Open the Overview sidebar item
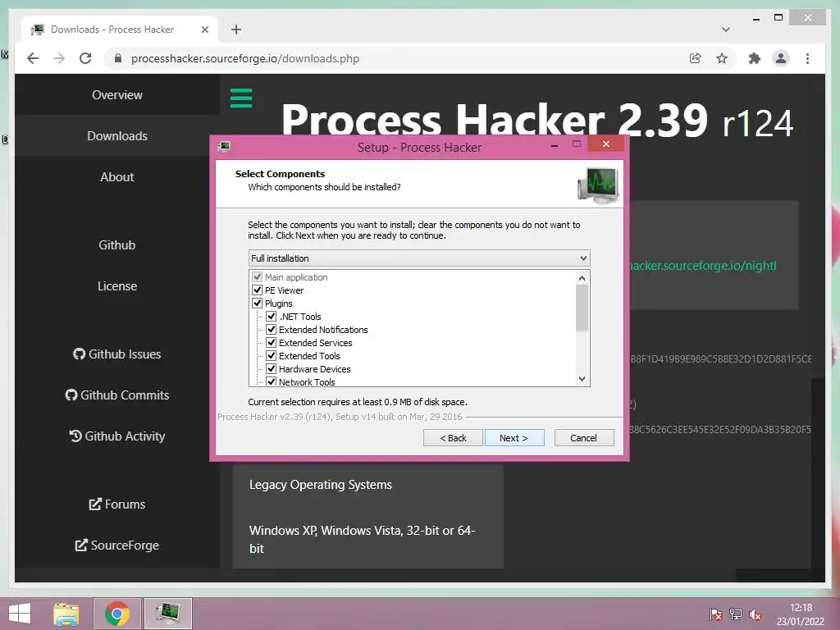Viewport: 840px width, 630px height. 117,95
